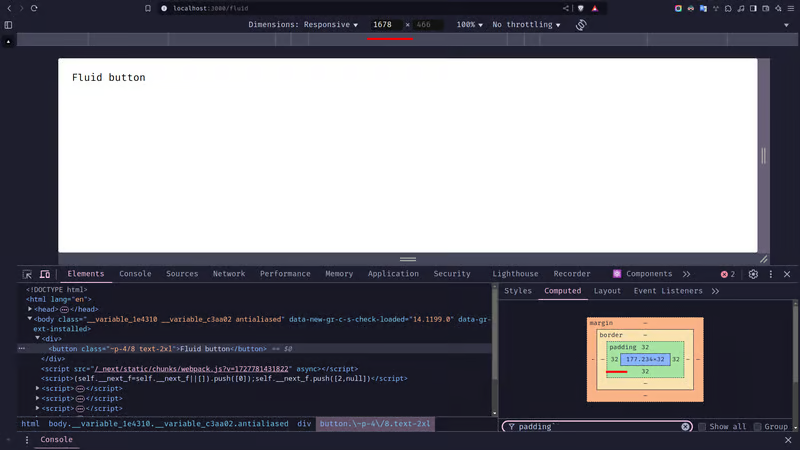Switch to the Console tab
Viewport: 800px width, 450px height.
[135, 274]
